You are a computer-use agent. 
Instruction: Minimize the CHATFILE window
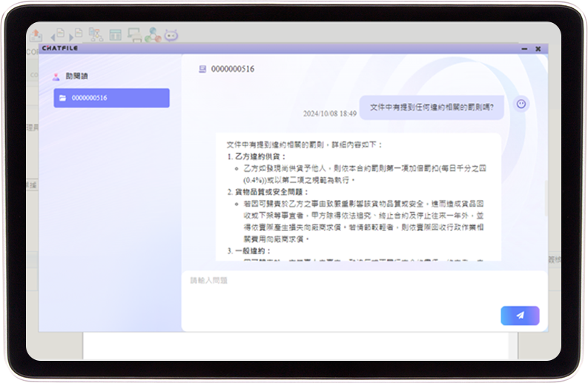(523, 49)
